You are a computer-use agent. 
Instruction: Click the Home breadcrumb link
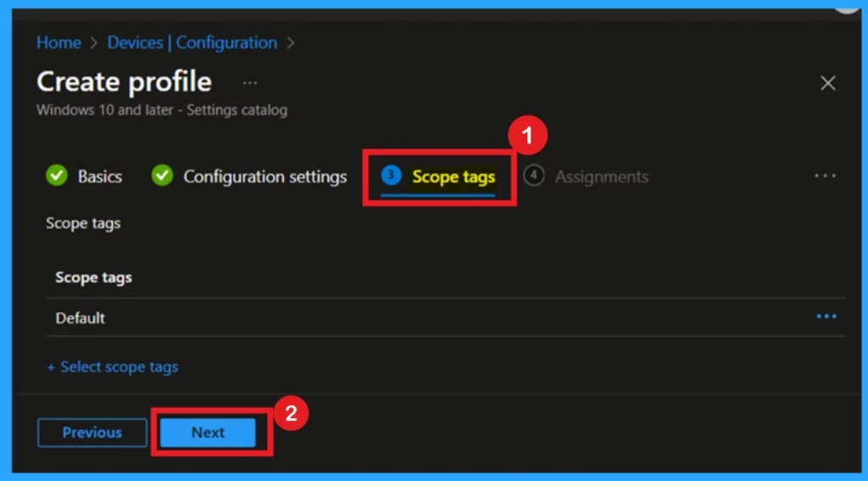tap(58, 42)
